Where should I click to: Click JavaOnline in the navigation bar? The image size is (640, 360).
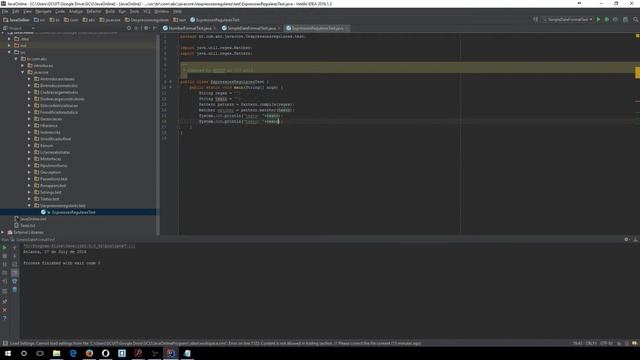(x=17, y=20)
